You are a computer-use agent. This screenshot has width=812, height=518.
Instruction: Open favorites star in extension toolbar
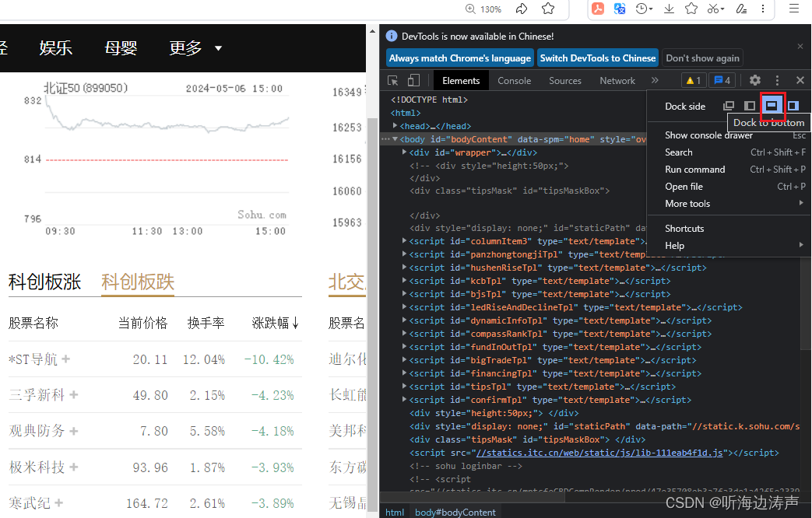(x=691, y=9)
